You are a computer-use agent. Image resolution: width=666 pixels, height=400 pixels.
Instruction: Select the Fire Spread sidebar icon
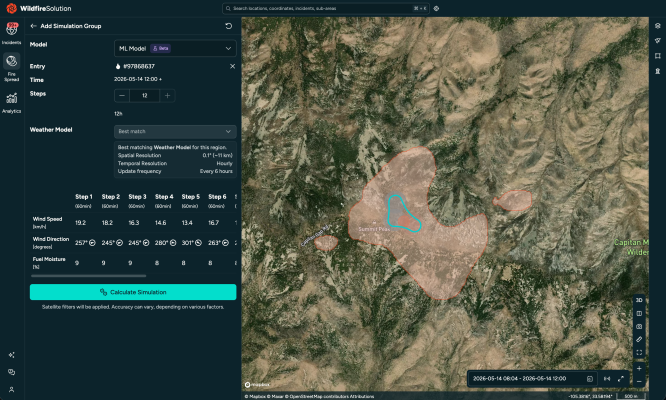[11, 68]
